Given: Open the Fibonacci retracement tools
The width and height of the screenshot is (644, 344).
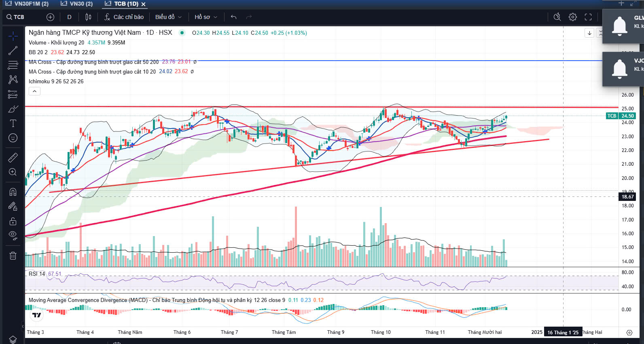Looking at the screenshot, I should (x=13, y=65).
